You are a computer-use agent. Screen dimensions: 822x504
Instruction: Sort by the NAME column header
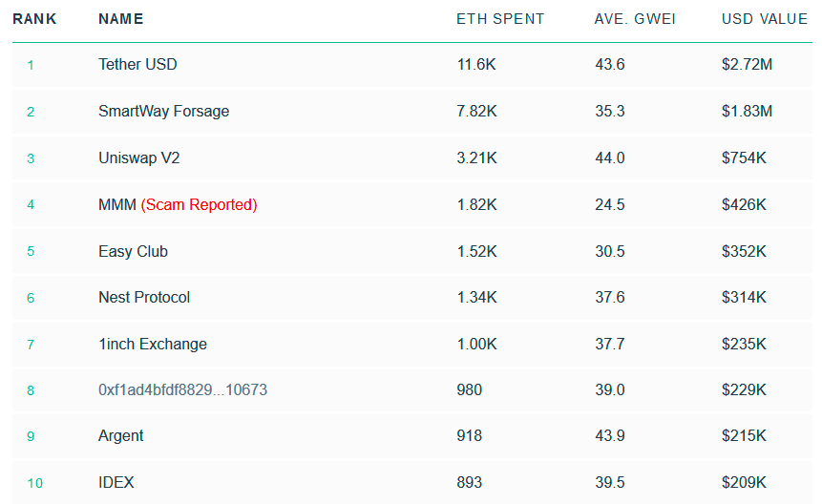120,19
